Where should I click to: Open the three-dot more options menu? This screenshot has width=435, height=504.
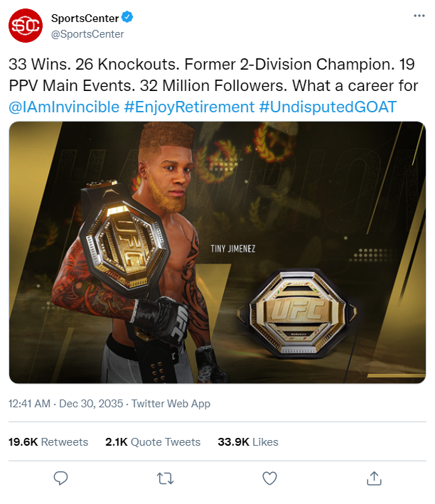(x=419, y=16)
